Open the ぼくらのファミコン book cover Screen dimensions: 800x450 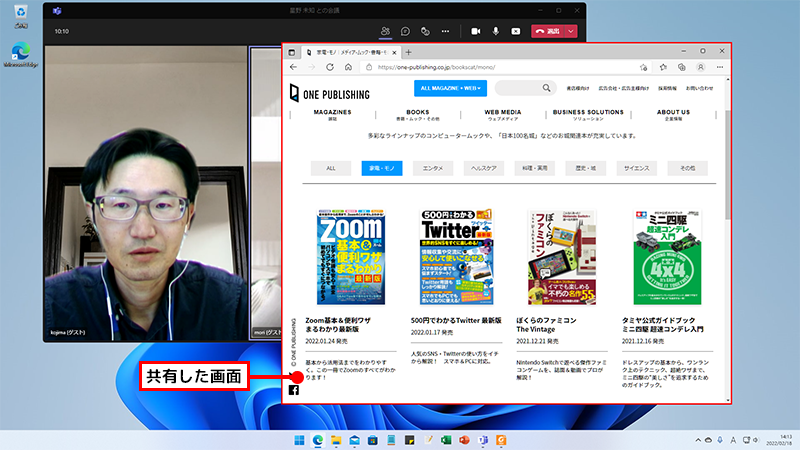coord(562,257)
